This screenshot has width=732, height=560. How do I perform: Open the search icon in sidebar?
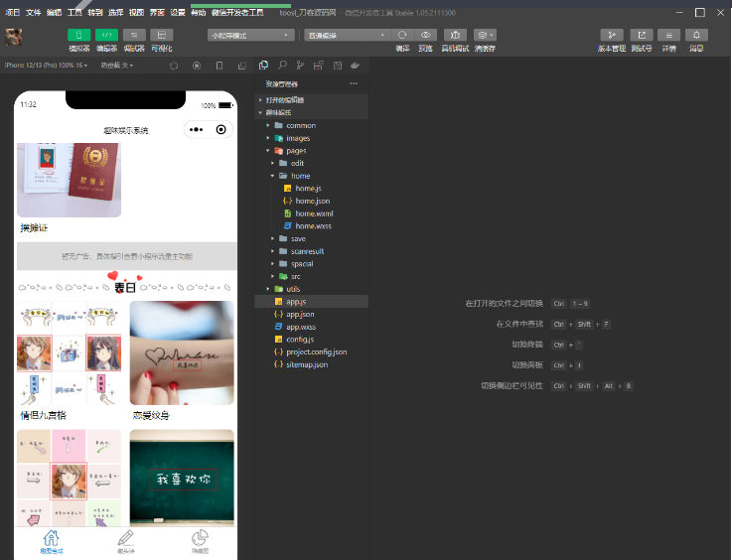[281, 66]
